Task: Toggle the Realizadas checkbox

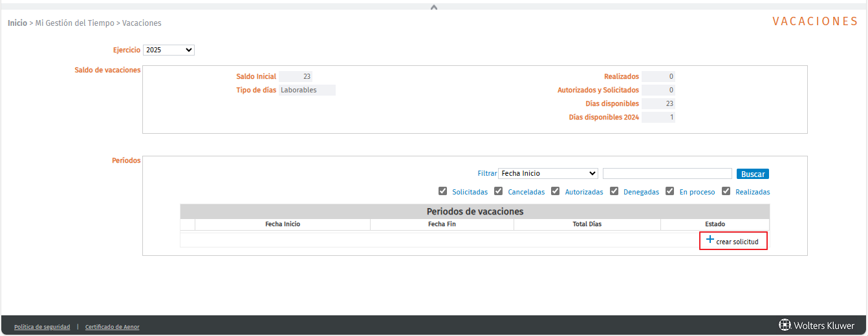Action: pyautogui.click(x=726, y=191)
